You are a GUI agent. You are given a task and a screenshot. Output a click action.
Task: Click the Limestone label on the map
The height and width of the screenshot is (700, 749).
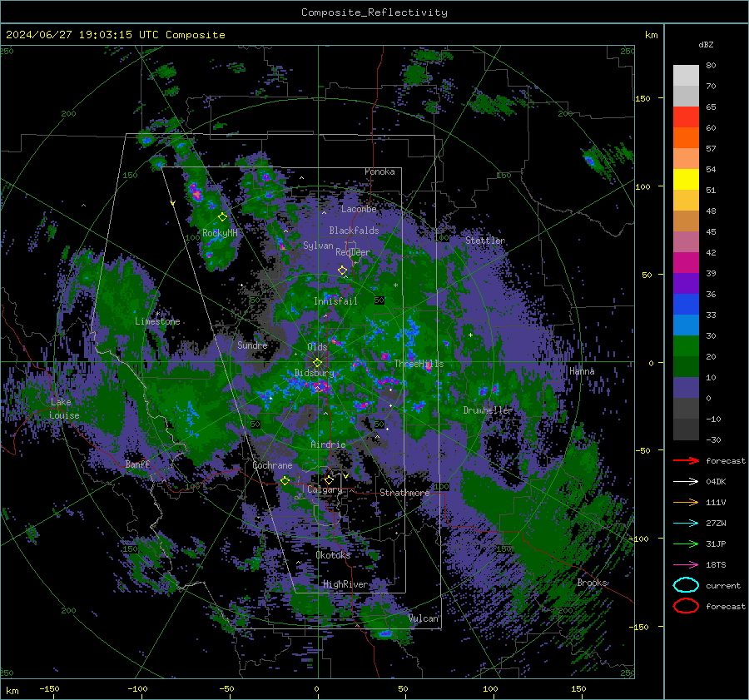[157, 321]
